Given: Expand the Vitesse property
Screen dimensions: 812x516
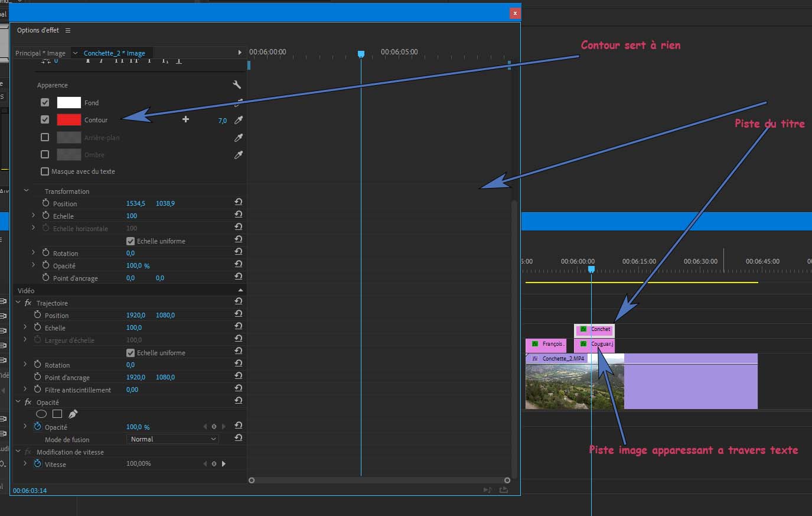Looking at the screenshot, I should [25, 464].
